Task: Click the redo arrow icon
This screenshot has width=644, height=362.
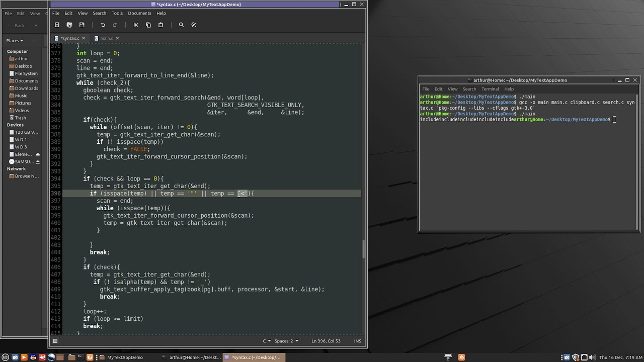Action: click(115, 25)
